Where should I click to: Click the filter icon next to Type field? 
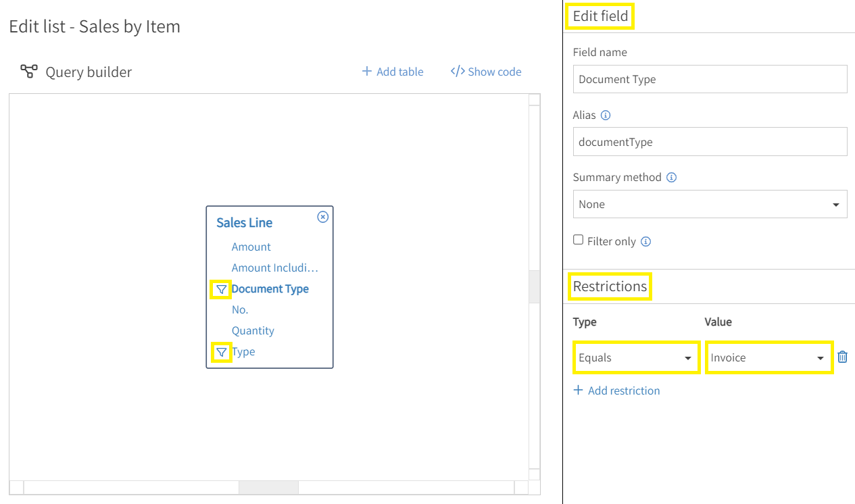(x=221, y=351)
